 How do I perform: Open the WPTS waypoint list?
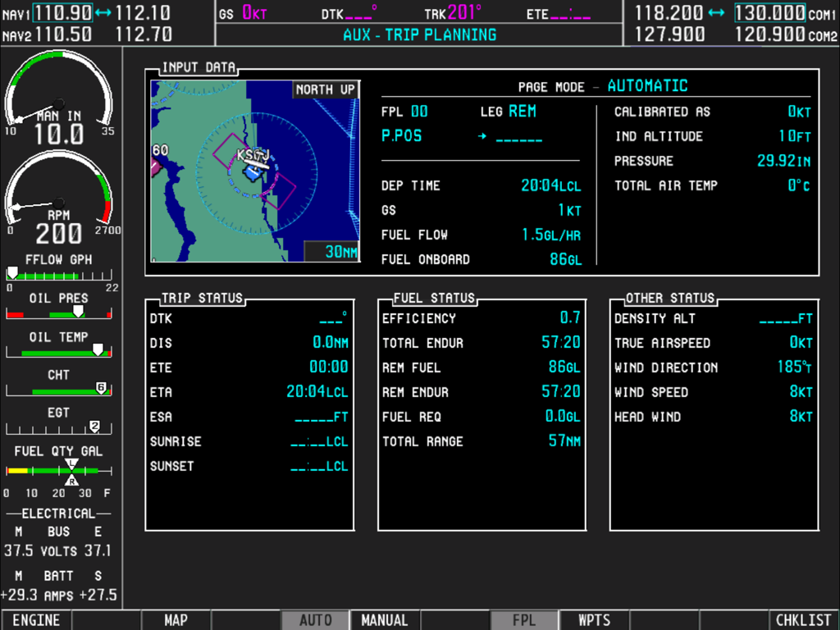point(593,620)
